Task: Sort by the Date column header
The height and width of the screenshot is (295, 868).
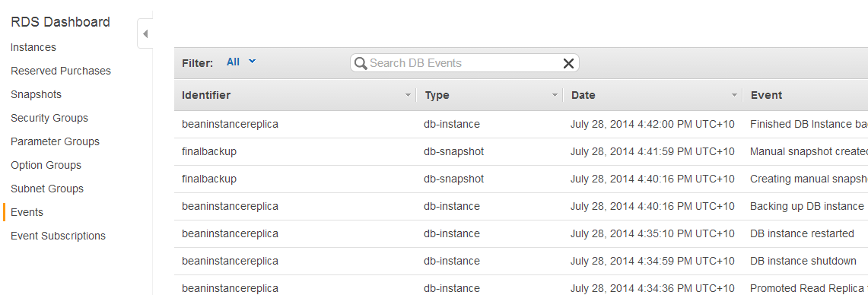Action: click(x=583, y=95)
